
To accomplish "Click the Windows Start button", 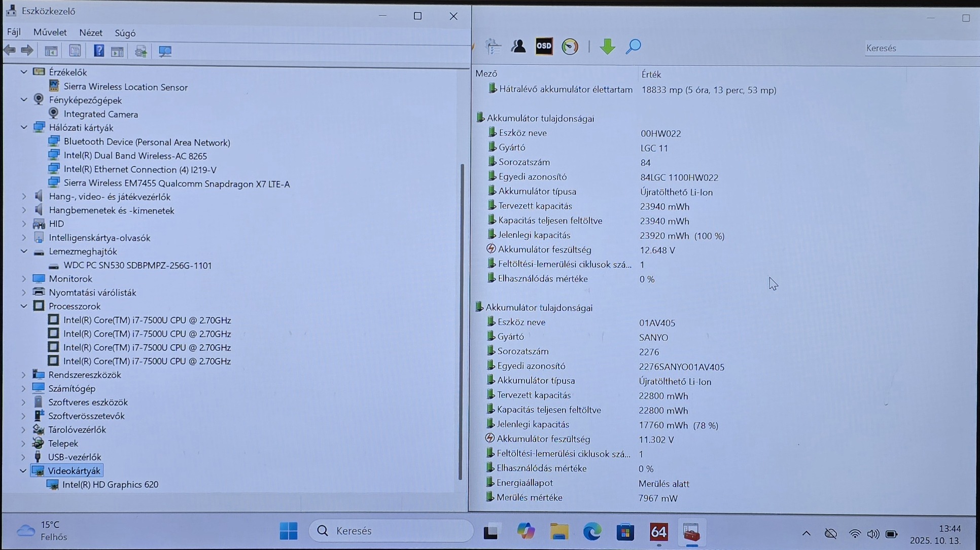I will click(289, 531).
